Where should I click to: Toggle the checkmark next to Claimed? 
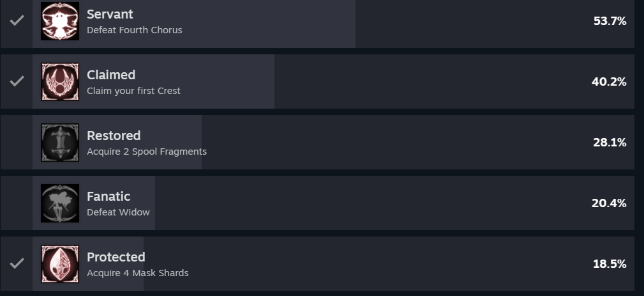[17, 81]
